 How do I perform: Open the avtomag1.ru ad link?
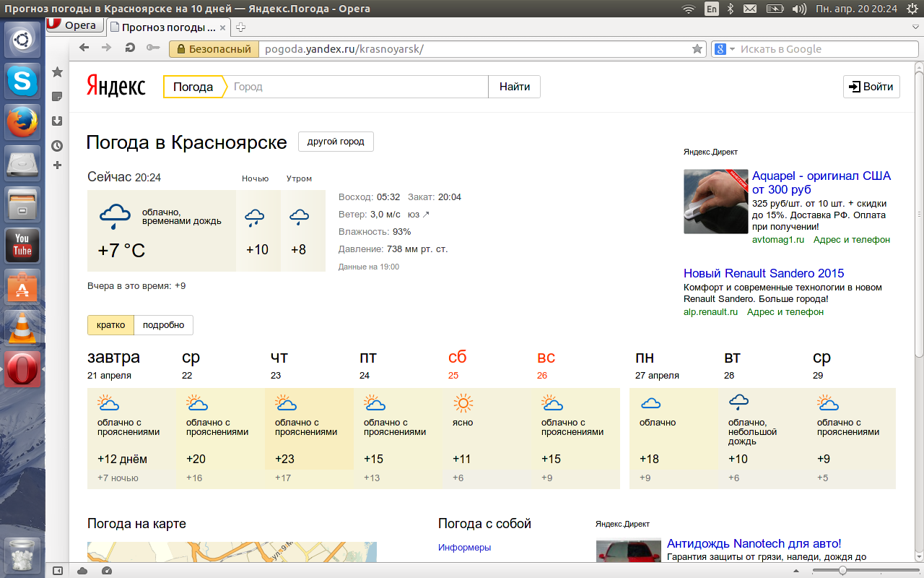(x=778, y=240)
